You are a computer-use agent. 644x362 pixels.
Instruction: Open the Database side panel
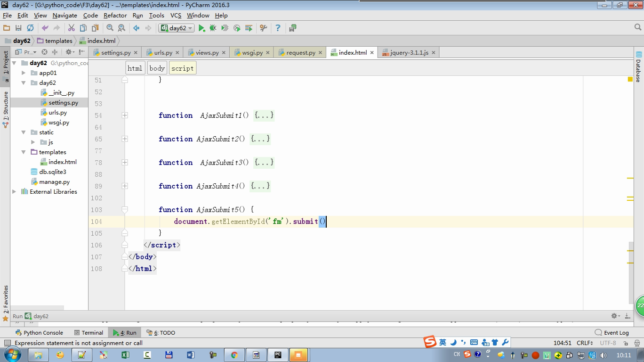tap(638, 66)
